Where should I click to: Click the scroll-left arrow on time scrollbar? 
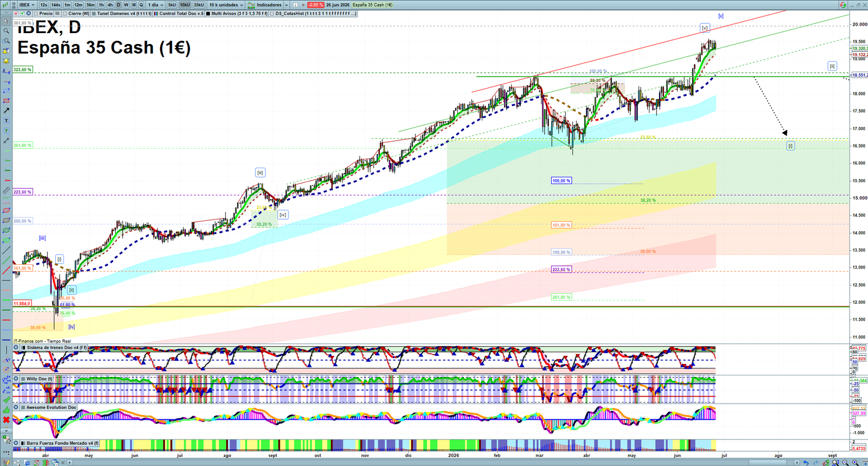click(70, 463)
